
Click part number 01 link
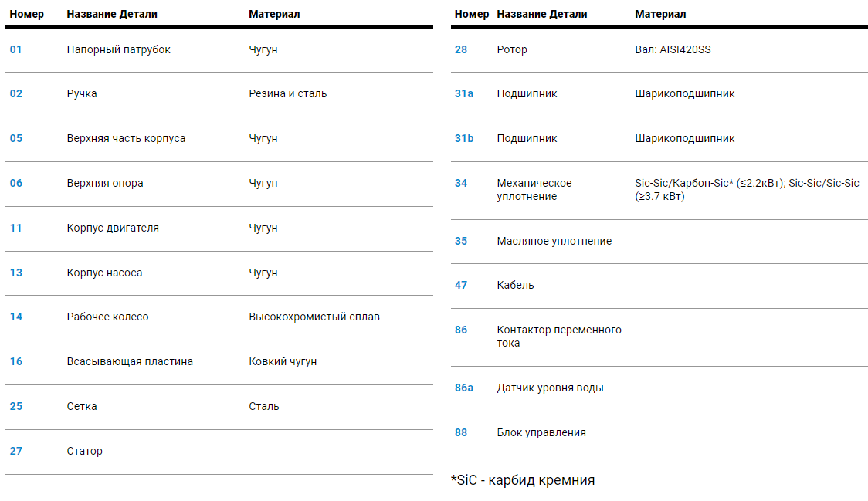coord(16,49)
